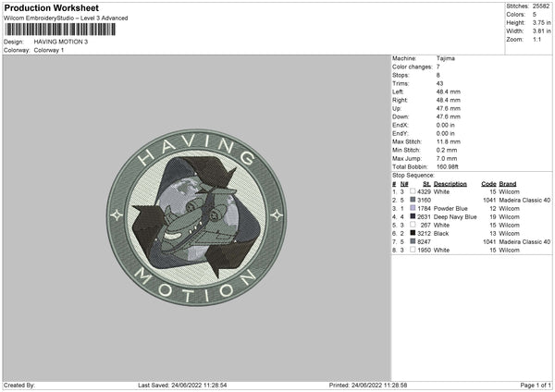
Task: Click the embroidery design preview image
Action: [x=197, y=217]
